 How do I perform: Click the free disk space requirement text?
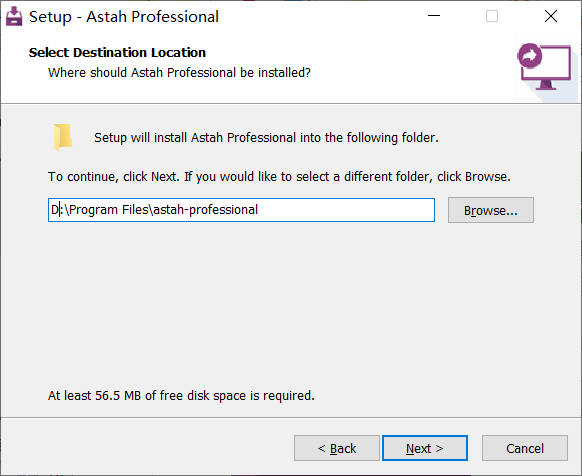point(181,395)
